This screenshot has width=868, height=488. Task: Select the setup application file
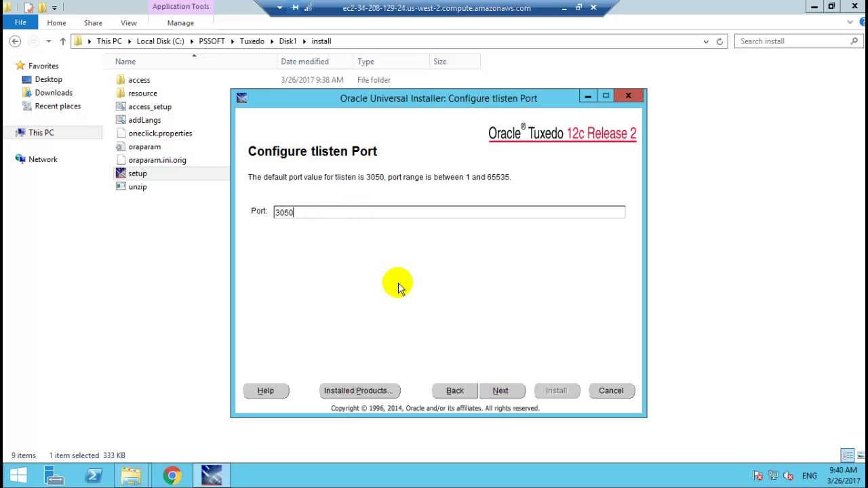pos(137,174)
